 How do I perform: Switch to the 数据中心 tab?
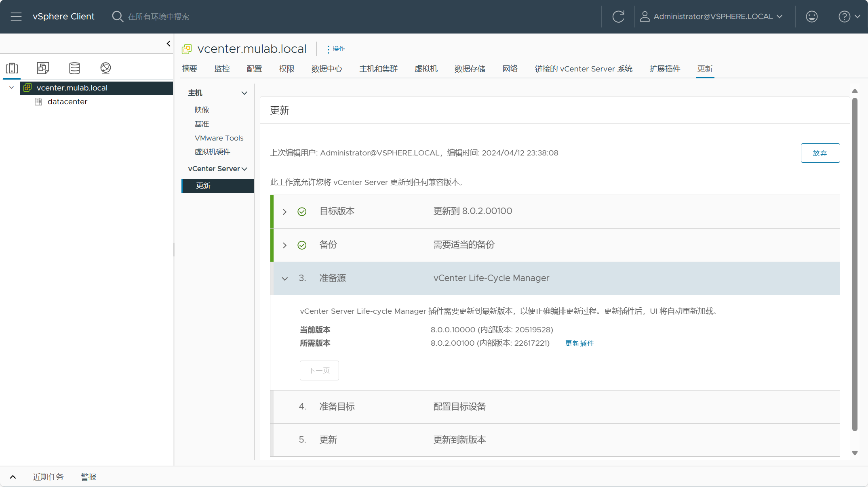click(327, 69)
